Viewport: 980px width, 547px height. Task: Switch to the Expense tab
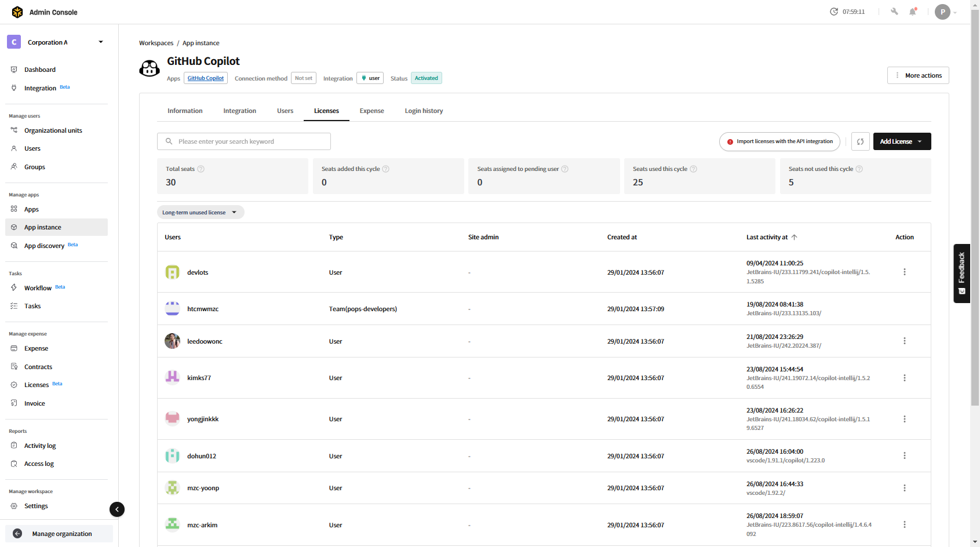pyautogui.click(x=371, y=111)
